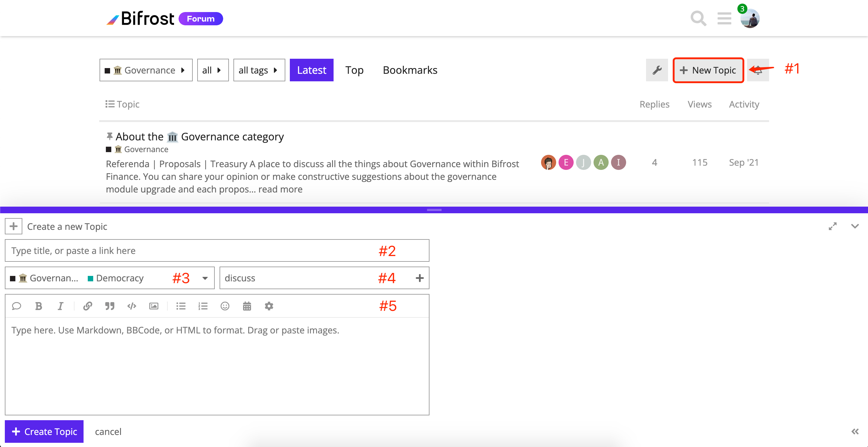Open the category selector showing Democracy
868x447 pixels.
[109, 278]
